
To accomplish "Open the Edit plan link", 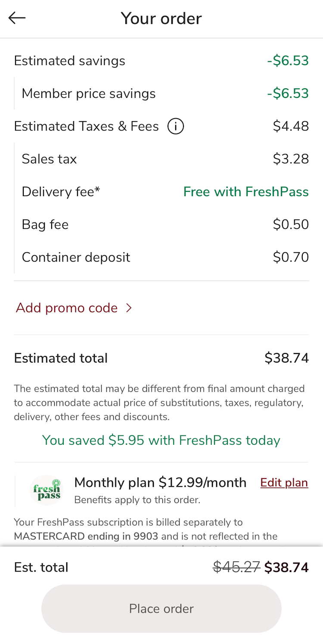I will tap(284, 483).
